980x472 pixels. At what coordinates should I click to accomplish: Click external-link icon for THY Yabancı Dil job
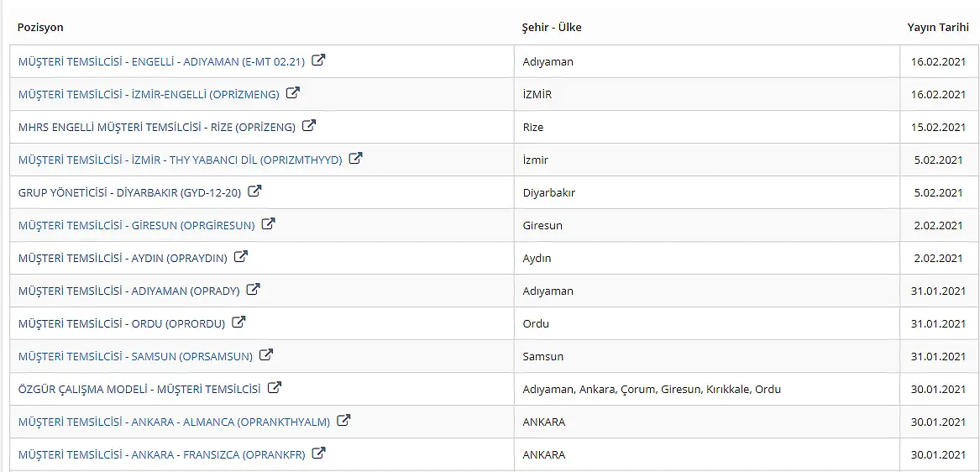coord(355,158)
